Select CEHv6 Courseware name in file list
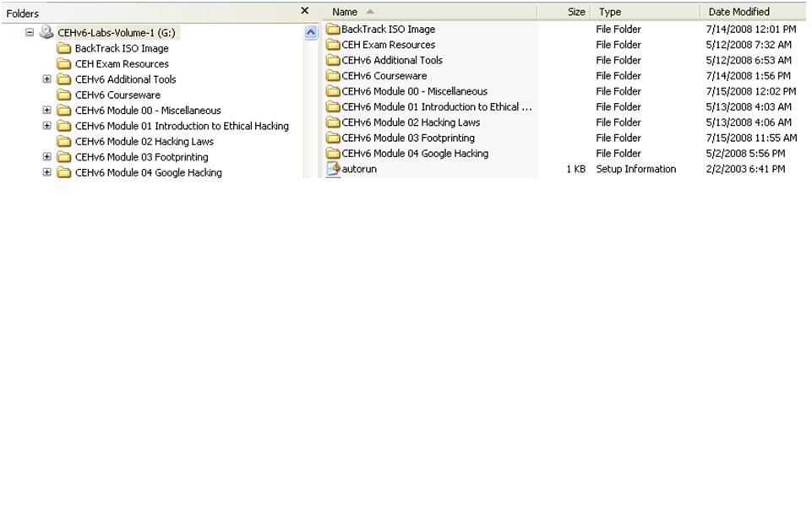The image size is (812, 516). tap(384, 76)
